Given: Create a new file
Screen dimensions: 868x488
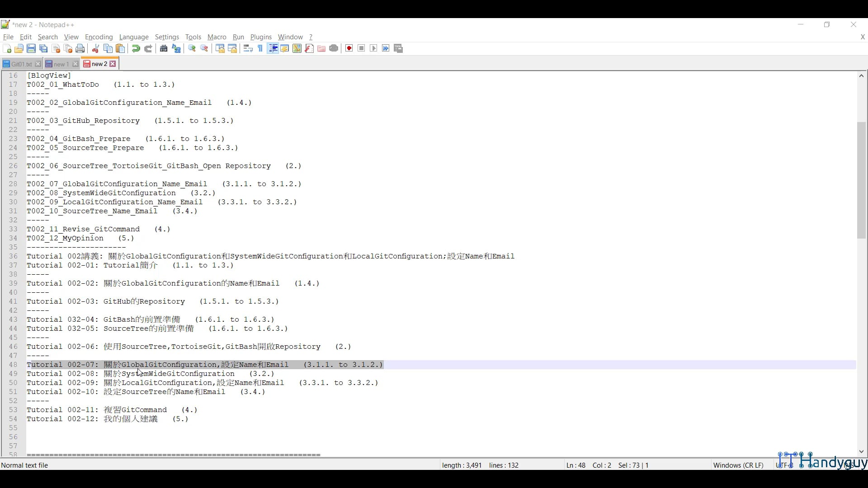Looking at the screenshot, I should (x=7, y=48).
